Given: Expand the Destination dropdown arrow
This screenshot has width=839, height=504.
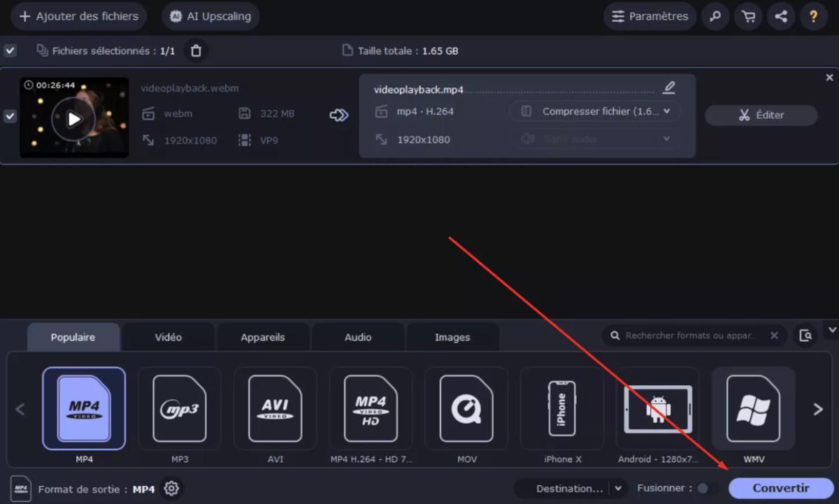Looking at the screenshot, I should pyautogui.click(x=618, y=489).
